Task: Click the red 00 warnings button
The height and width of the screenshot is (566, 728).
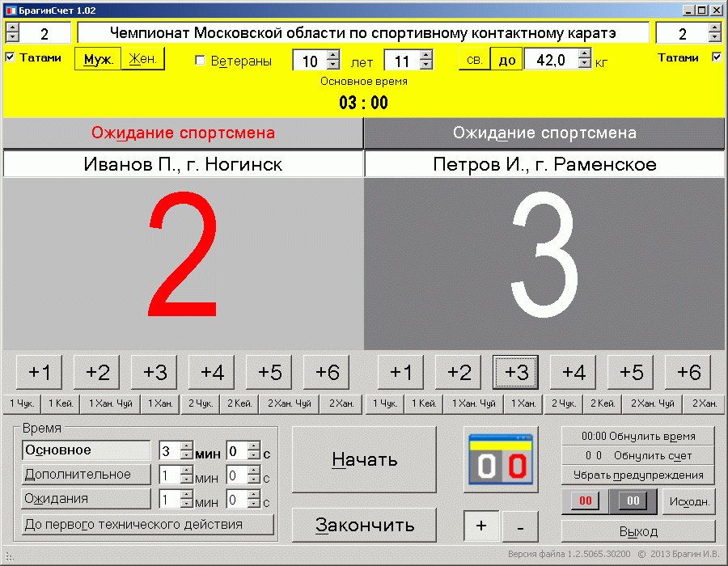Action: point(585,501)
